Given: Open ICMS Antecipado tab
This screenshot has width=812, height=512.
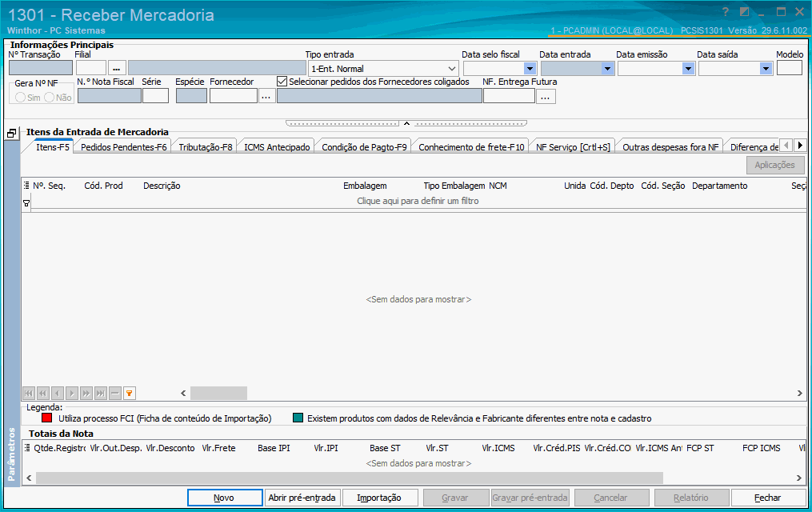Looking at the screenshot, I should tap(277, 147).
